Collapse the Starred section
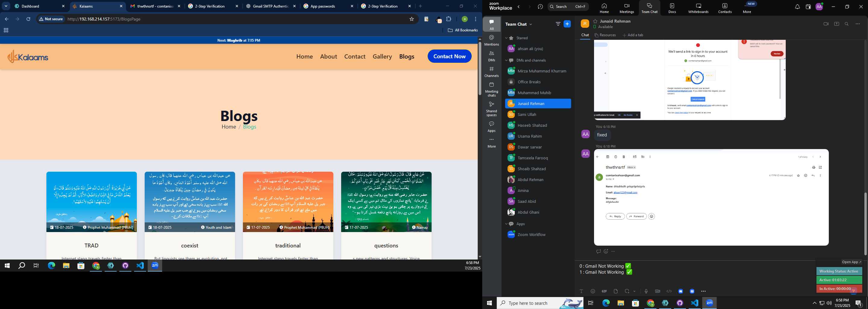 [x=506, y=38]
